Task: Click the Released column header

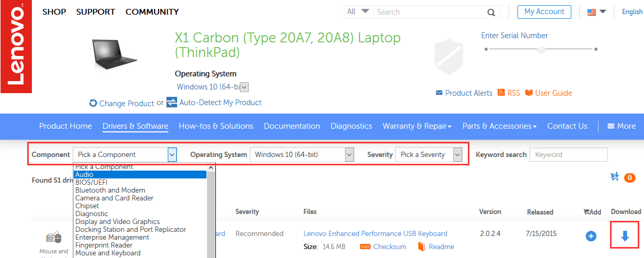Action: pos(540,212)
